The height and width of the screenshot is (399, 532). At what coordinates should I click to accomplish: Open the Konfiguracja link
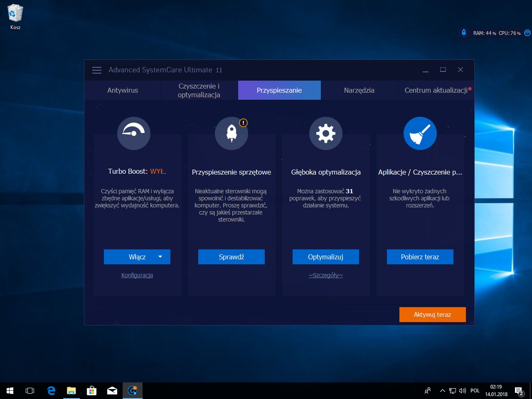click(x=137, y=275)
